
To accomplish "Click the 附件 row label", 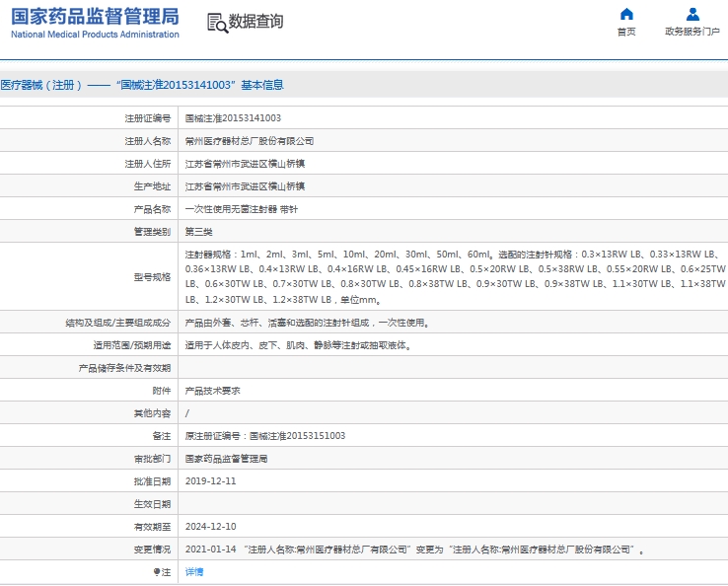I will [162, 391].
